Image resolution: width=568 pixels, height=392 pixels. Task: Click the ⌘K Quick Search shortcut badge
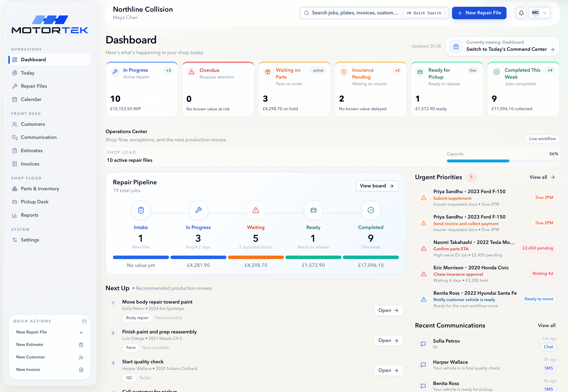tap(424, 13)
